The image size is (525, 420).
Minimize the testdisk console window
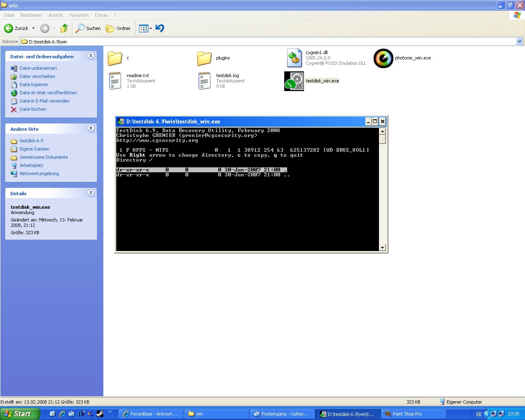368,121
